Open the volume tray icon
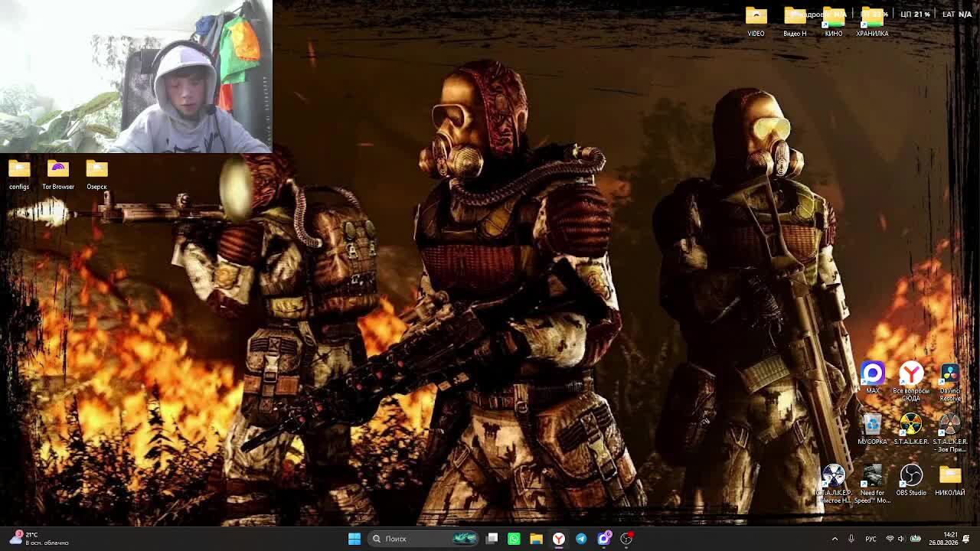Viewport: 980px width, 551px height. tap(901, 539)
